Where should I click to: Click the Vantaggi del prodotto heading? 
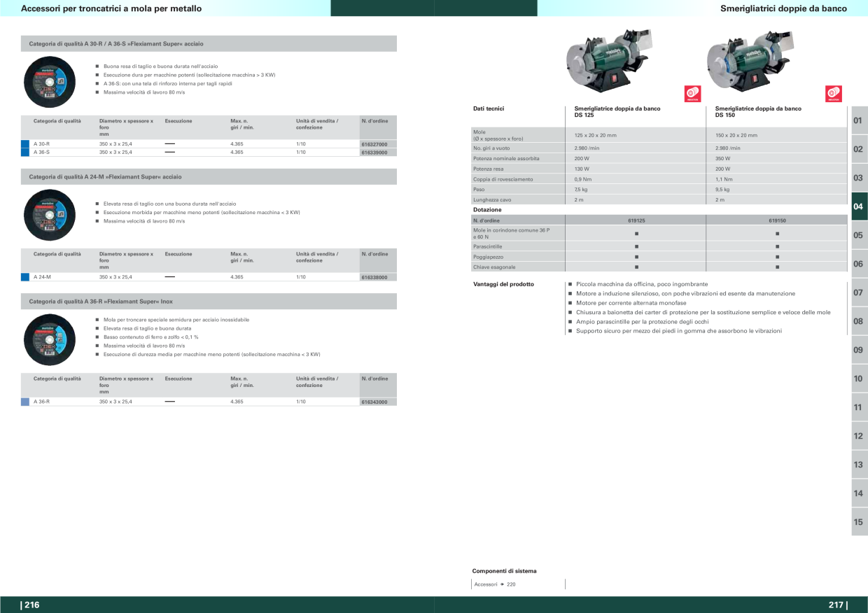[x=504, y=284]
